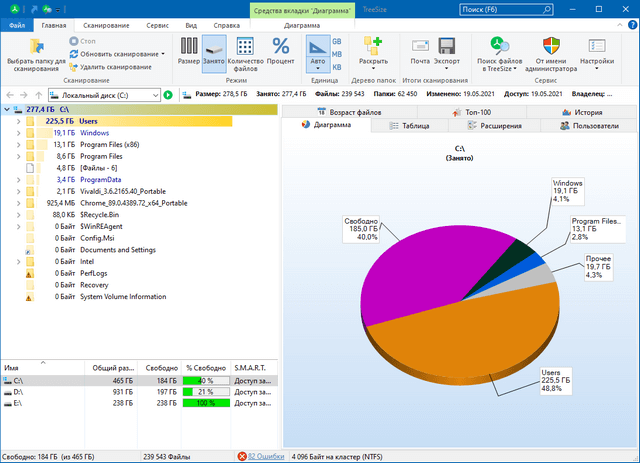Click the Select folder for scanning icon
The width and height of the screenshot is (640, 463).
click(x=37, y=46)
